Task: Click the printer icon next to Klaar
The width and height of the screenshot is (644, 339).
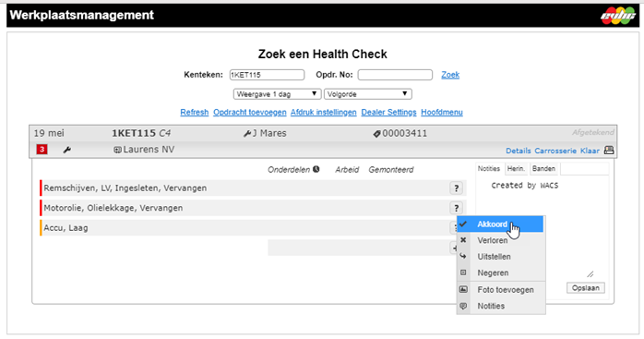Action: click(609, 151)
